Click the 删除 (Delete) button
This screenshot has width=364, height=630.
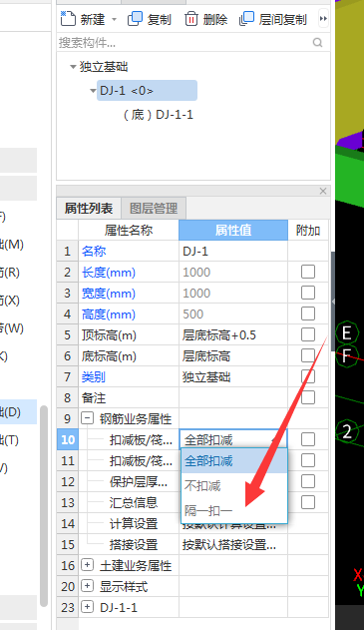pos(205,19)
